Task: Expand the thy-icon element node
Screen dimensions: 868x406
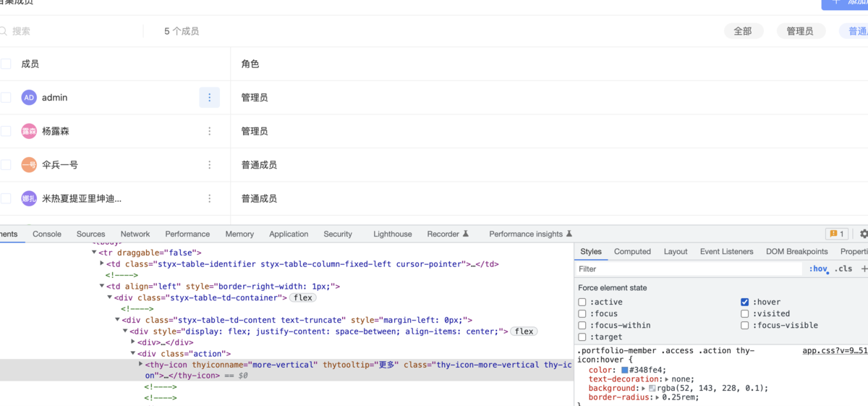Action: pyautogui.click(x=141, y=365)
